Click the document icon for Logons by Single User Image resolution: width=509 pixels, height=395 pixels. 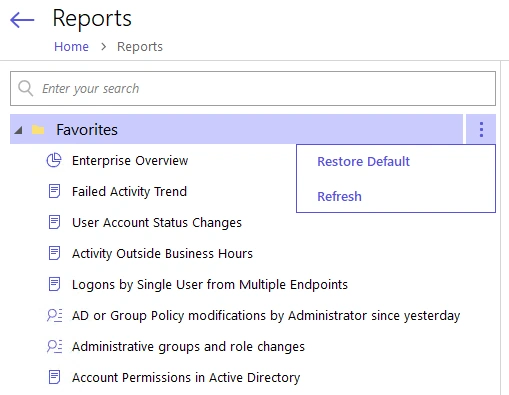tap(54, 284)
